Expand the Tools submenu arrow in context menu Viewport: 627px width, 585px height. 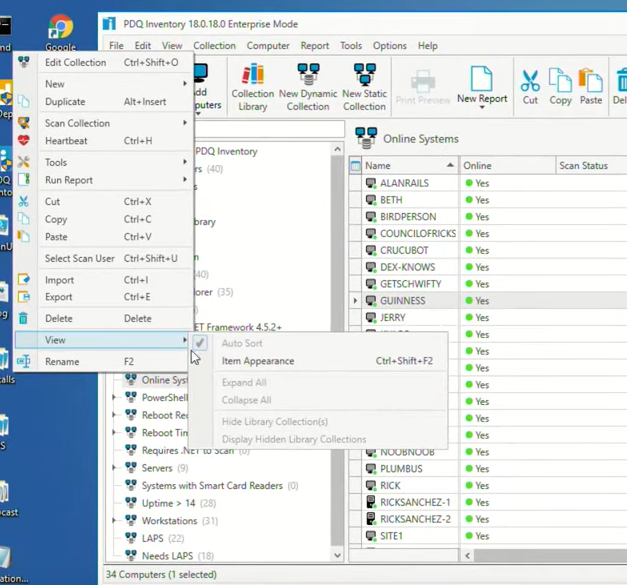coord(185,162)
